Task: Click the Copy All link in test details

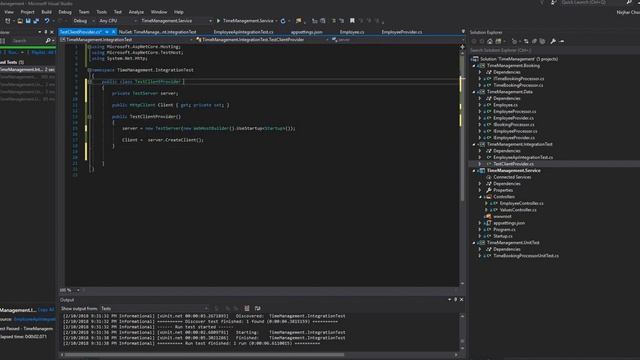Action: pos(46,310)
